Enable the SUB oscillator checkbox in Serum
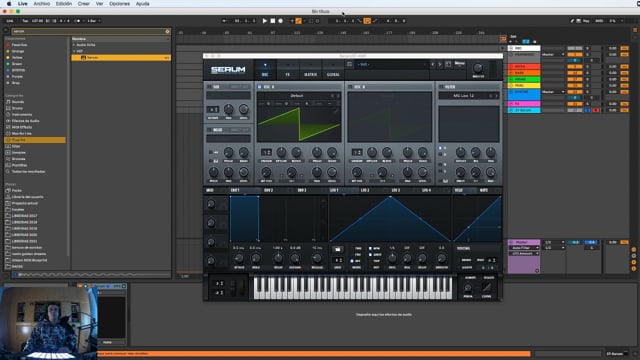Screen dimensions: 640x360 (209, 87)
